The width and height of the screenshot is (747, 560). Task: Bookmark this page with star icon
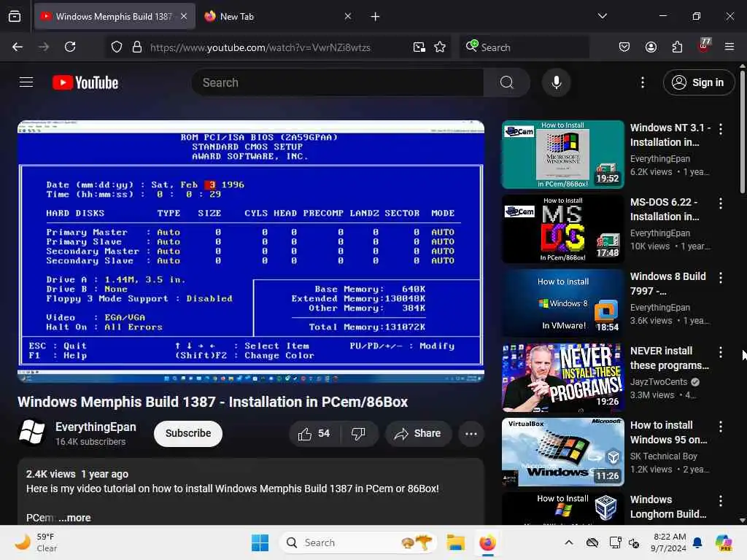click(x=440, y=47)
